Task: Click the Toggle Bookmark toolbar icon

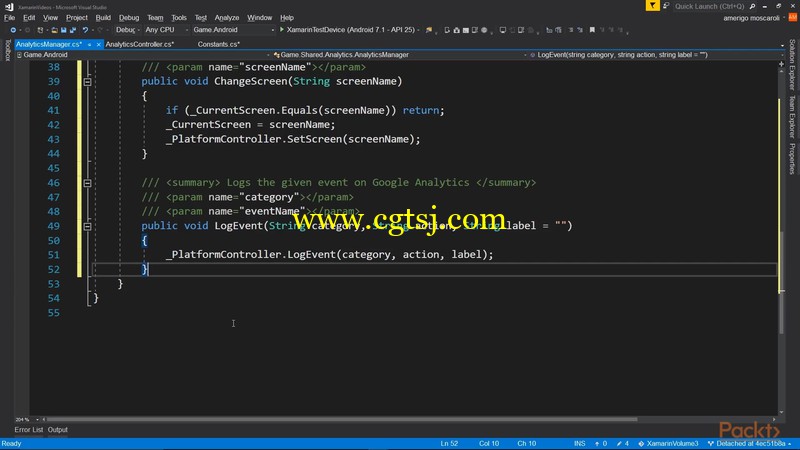Action: click(592, 30)
